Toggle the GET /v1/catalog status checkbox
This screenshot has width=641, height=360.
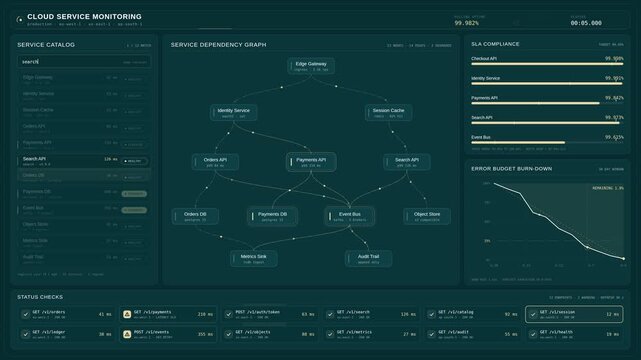[431, 314]
